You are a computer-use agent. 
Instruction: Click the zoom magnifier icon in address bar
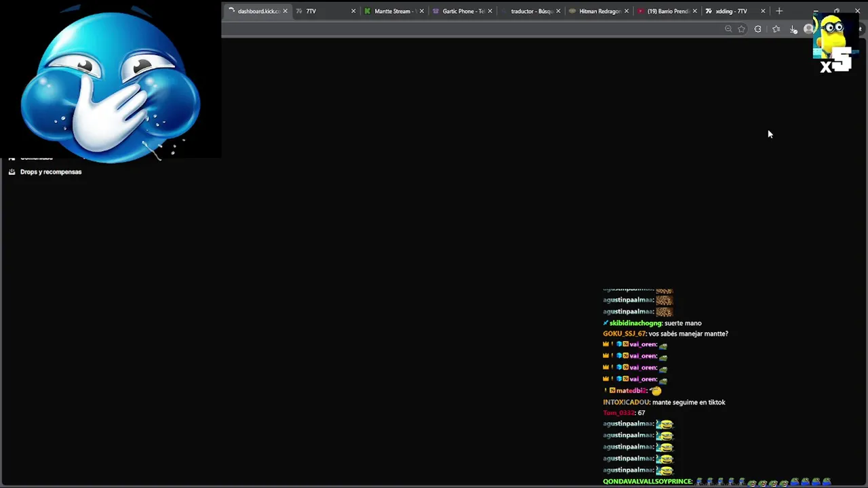tap(728, 28)
